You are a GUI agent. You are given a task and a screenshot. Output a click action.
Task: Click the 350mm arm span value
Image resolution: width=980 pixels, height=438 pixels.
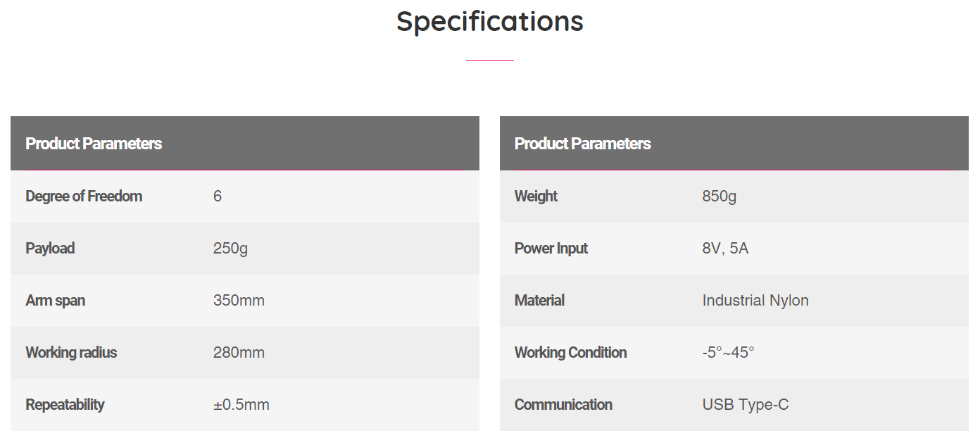point(239,301)
